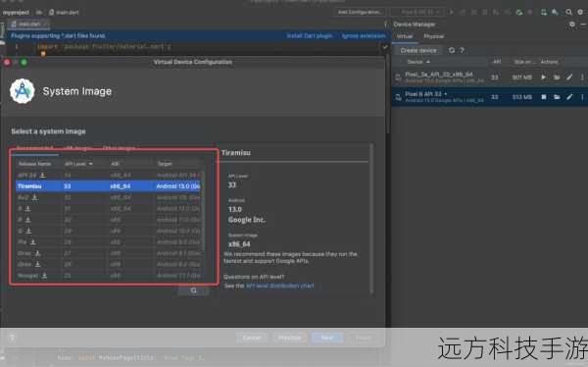Click Cancel in the dialog
This screenshot has height=367, width=588.
pyautogui.click(x=252, y=338)
